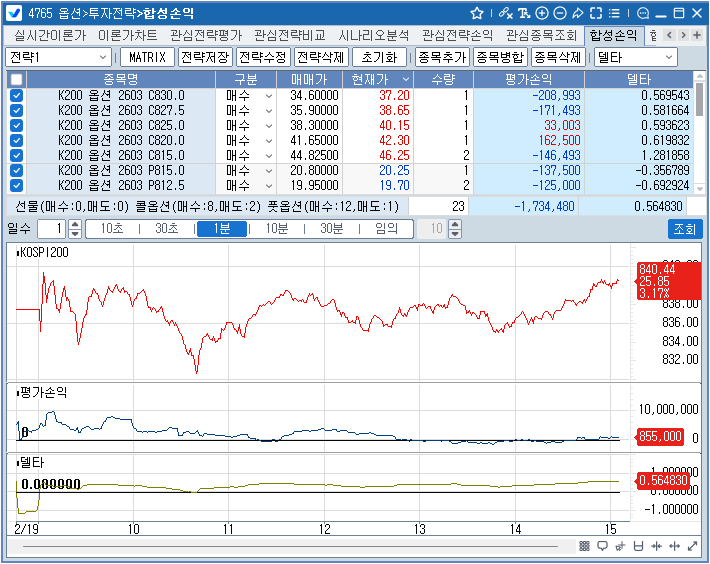Click the grid icon below the chart
The image size is (710, 564).
point(585,546)
